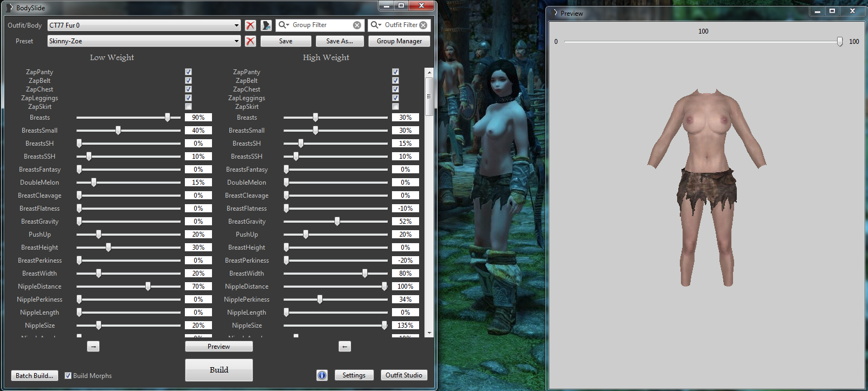Open the Group Manager
The width and height of the screenshot is (868, 391).
click(399, 41)
